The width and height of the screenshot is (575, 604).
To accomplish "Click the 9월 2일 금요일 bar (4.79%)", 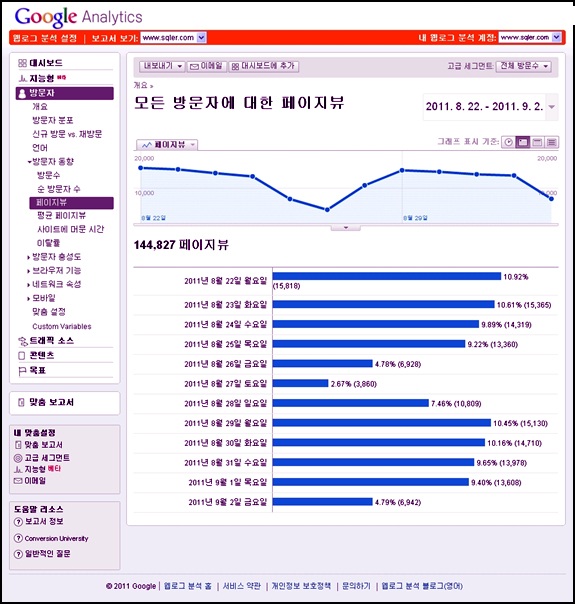I will (x=322, y=502).
